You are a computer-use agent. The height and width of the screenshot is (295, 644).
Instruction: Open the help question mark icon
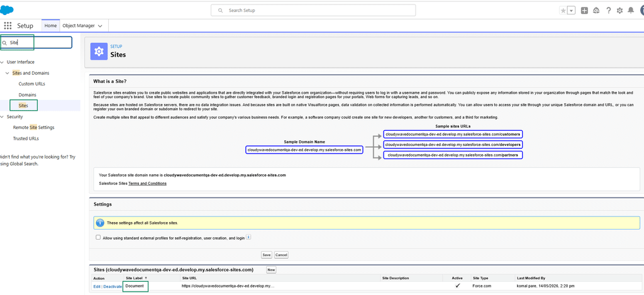609,10
